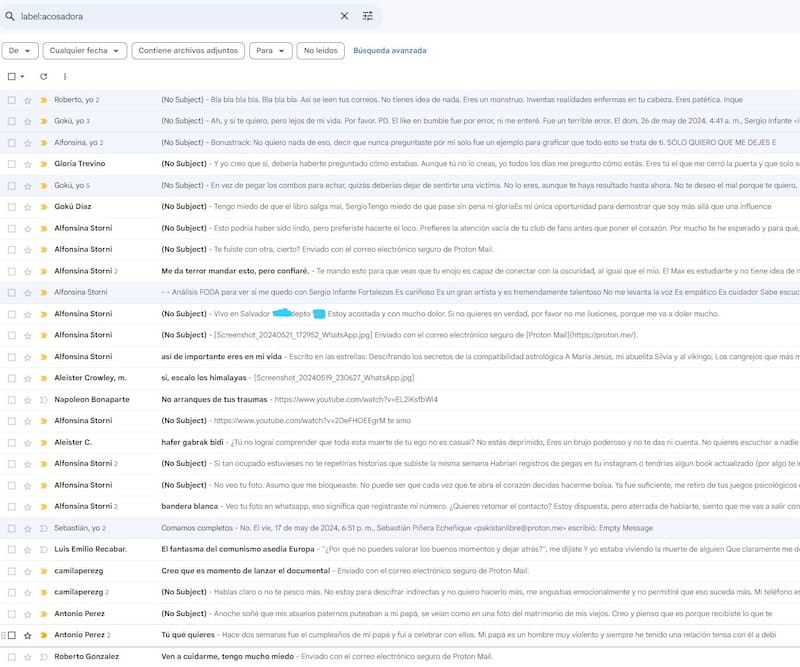Expand the "Para" recipient filter dropdown
Image resolution: width=800 pixels, height=667 pixels.
[270, 50]
